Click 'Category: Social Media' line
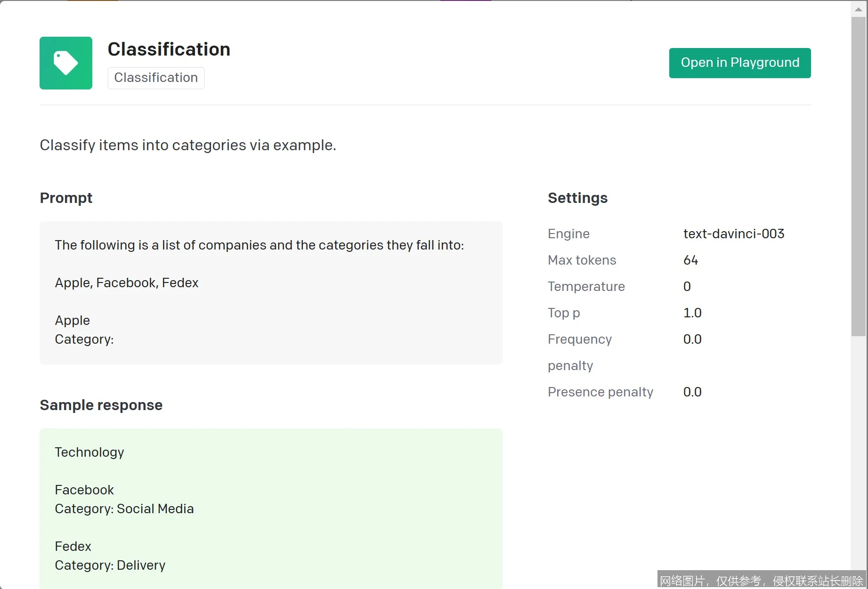Image resolution: width=868 pixels, height=589 pixels. pyautogui.click(x=124, y=509)
